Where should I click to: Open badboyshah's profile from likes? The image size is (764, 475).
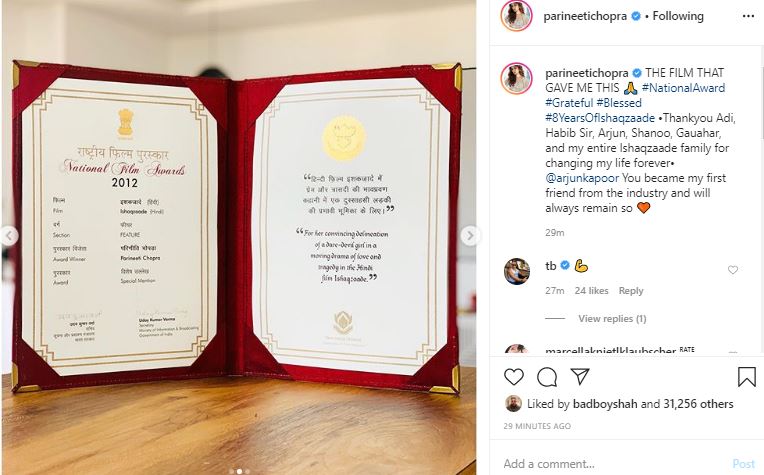tap(605, 404)
